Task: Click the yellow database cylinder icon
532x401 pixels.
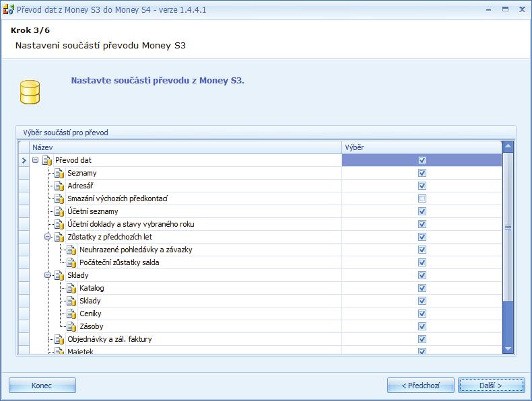Action: coord(30,92)
